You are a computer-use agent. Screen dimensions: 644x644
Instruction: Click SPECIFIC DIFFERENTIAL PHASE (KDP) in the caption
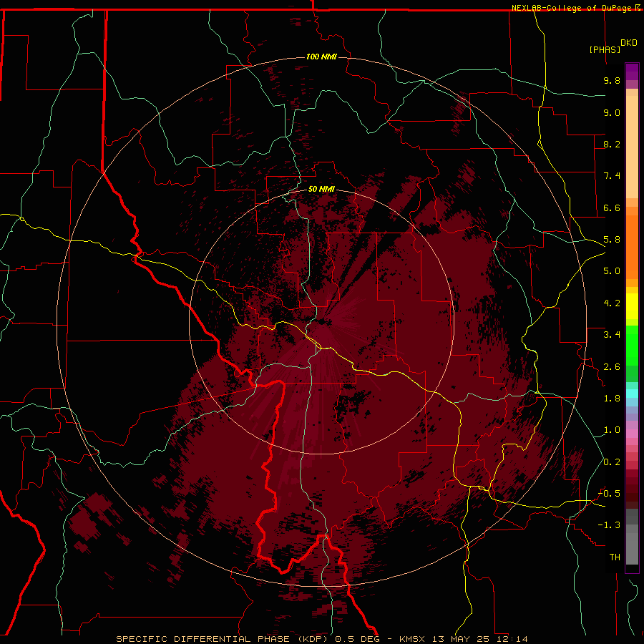point(223,639)
